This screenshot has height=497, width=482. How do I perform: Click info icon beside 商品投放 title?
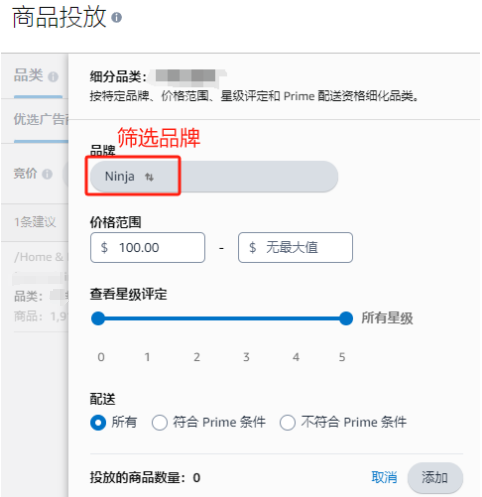(116, 17)
